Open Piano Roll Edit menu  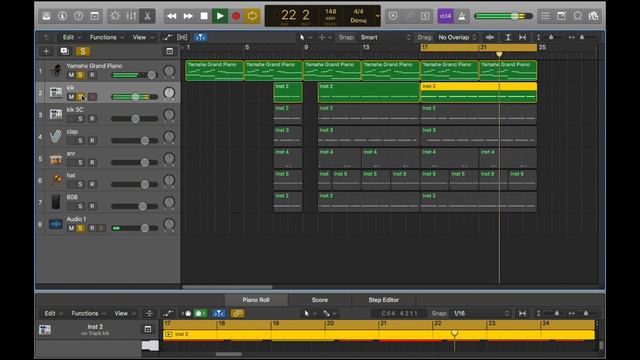(53, 313)
